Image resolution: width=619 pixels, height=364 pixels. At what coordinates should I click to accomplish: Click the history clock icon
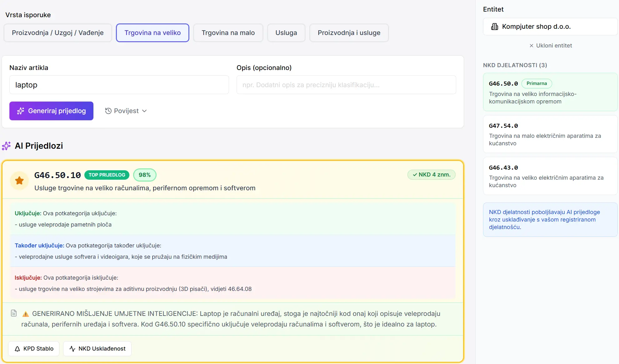(x=108, y=111)
